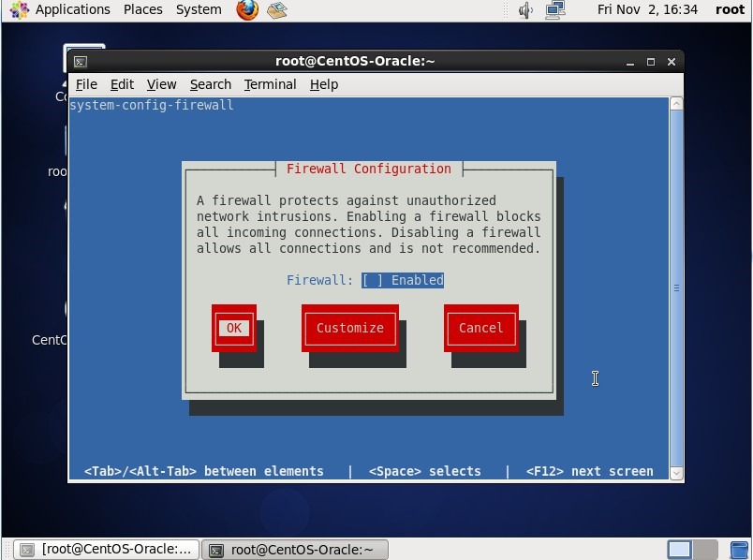Click the terminal window title bar icon
Viewport: 753px width, 560px height.
[x=81, y=62]
